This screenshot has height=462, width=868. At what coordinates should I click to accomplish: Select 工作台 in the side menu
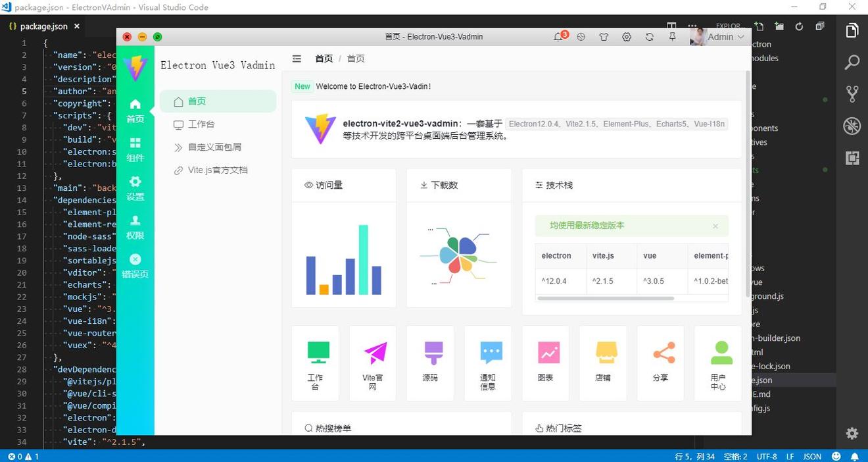click(x=201, y=124)
